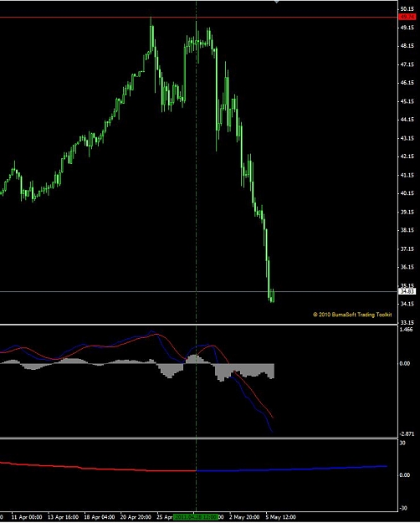Click the 50.15 price axis label
Screen dimensions: 420x523
[407, 8]
